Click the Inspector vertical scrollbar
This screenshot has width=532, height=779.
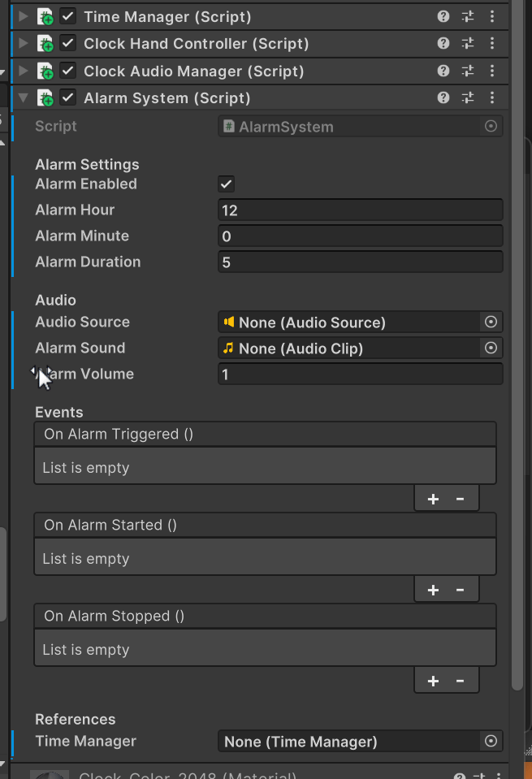point(517,348)
